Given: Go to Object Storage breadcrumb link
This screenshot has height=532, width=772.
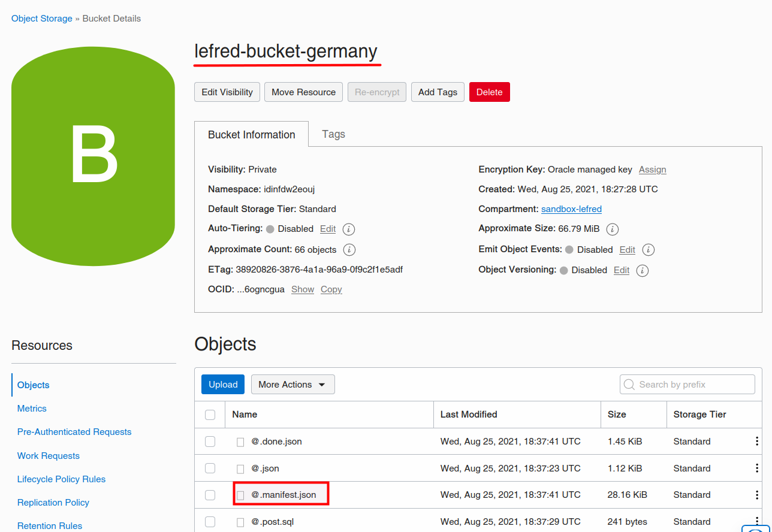Looking at the screenshot, I should (x=42, y=19).
